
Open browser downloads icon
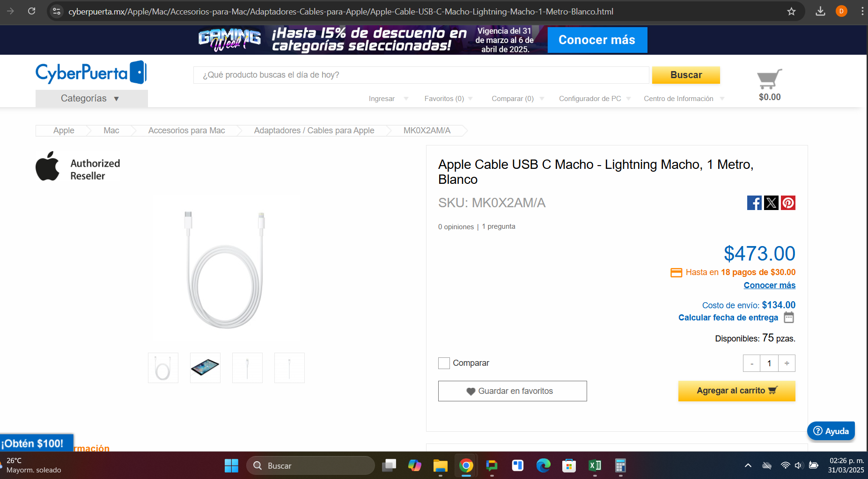pyautogui.click(x=820, y=11)
